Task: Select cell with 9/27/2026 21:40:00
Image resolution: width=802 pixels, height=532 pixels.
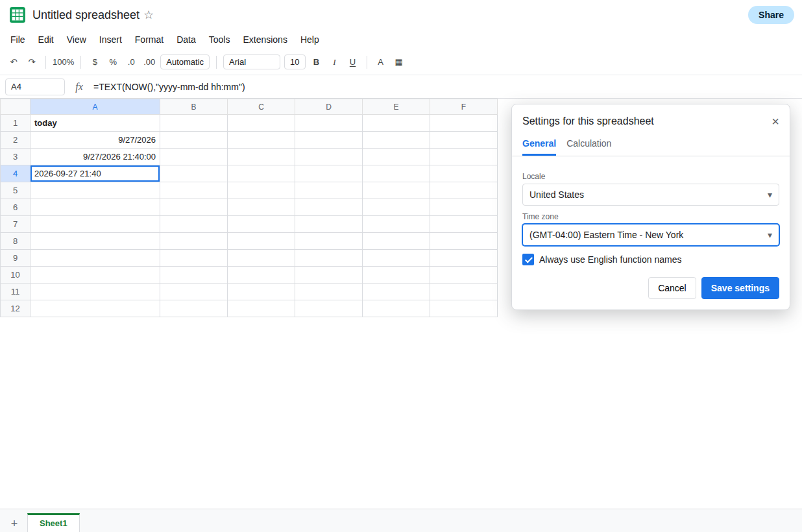Action: [x=95, y=157]
